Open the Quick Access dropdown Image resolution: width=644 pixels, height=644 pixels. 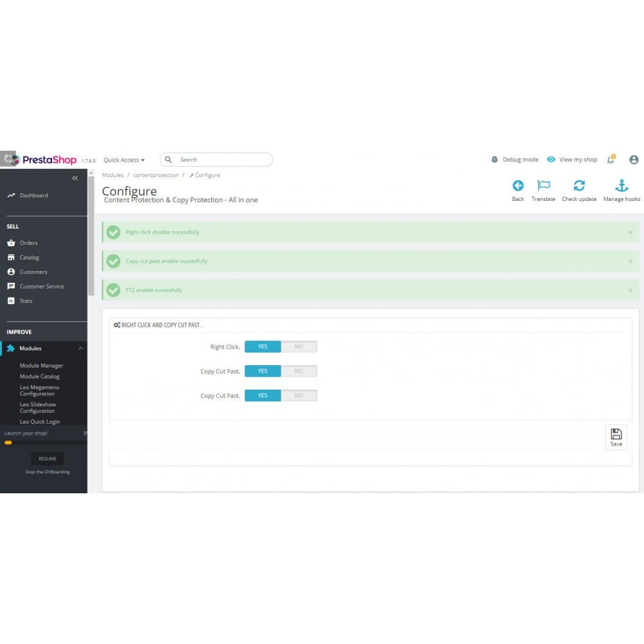124,160
